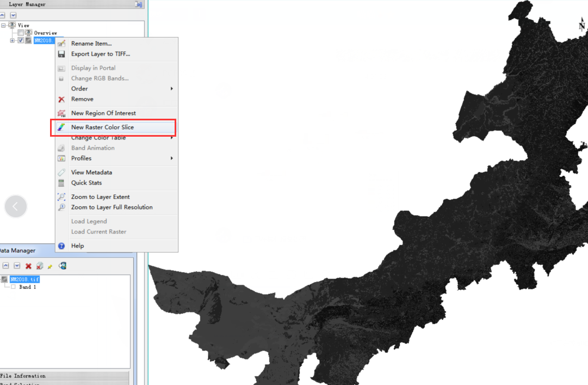
Task: Select NM2018.tif in Data Manager
Action: 24,279
